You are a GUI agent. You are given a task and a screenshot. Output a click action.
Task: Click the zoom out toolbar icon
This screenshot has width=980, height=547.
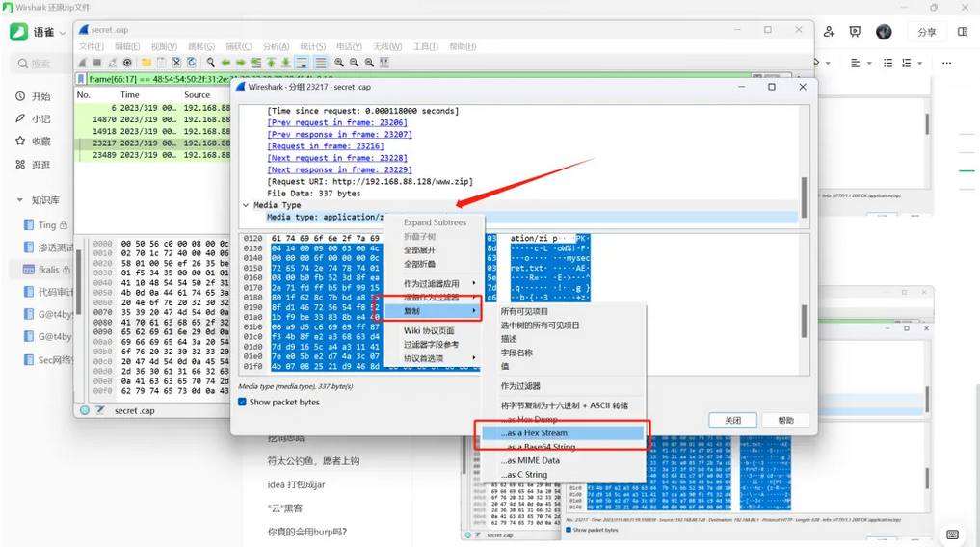click(355, 63)
